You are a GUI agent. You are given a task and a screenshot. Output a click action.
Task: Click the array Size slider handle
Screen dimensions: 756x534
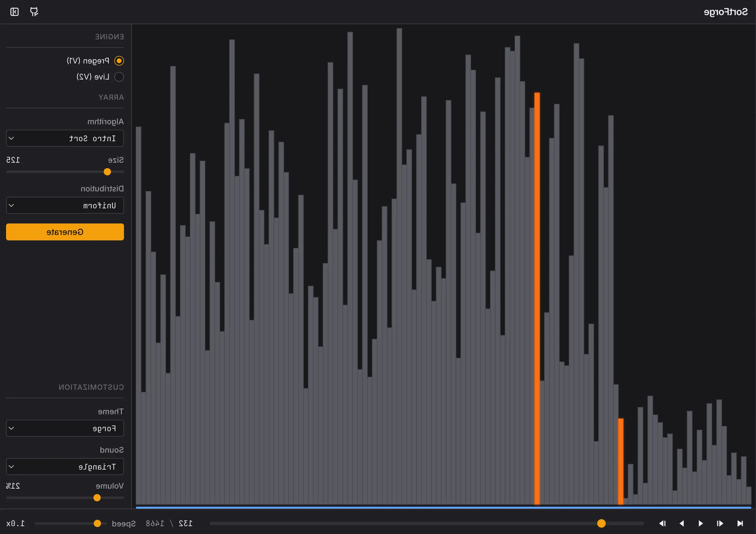point(107,172)
